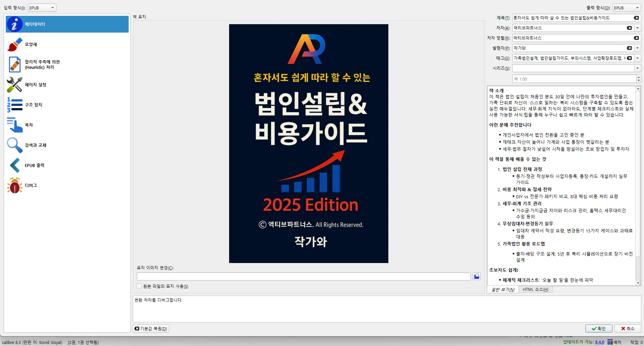Image resolution: width=644 pixels, height=346 pixels.
Task: Open the 출력 형식 EPUB dropdown
Action: pyautogui.click(x=627, y=8)
